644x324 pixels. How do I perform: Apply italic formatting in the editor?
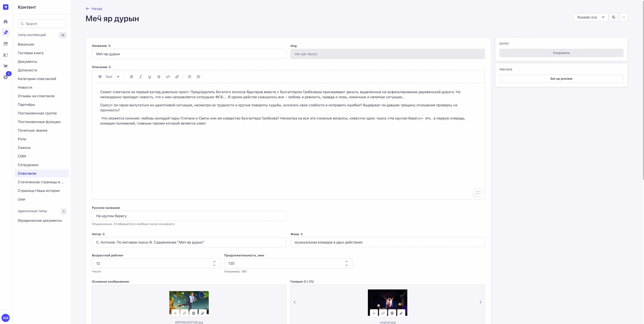[x=141, y=77]
